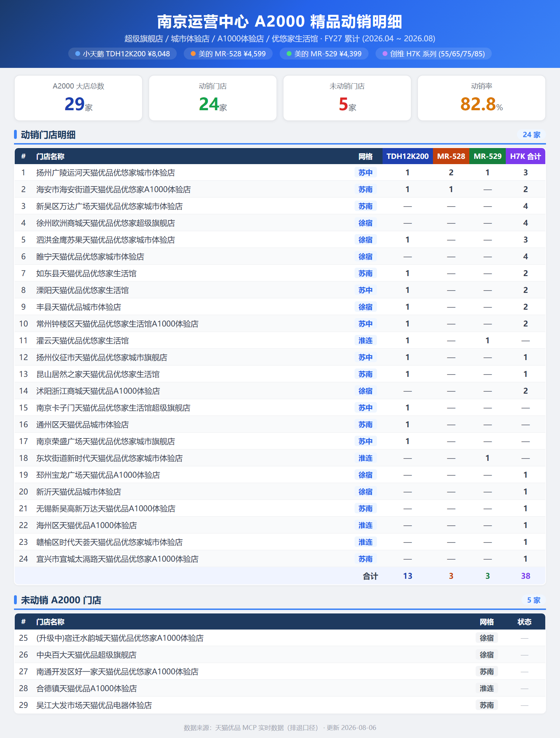Viewport: 560px width, 738px height.
Task: Select row 吴江大发市场天猫优品电器体验店
Action: (x=280, y=705)
